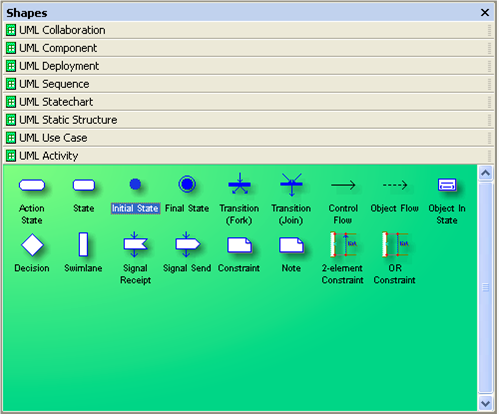The width and height of the screenshot is (500, 415).
Task: Select the 2-element Constraint shape icon
Action: [343, 244]
